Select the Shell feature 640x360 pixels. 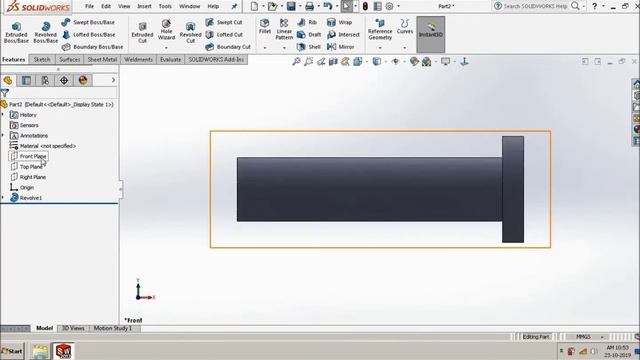(x=309, y=47)
